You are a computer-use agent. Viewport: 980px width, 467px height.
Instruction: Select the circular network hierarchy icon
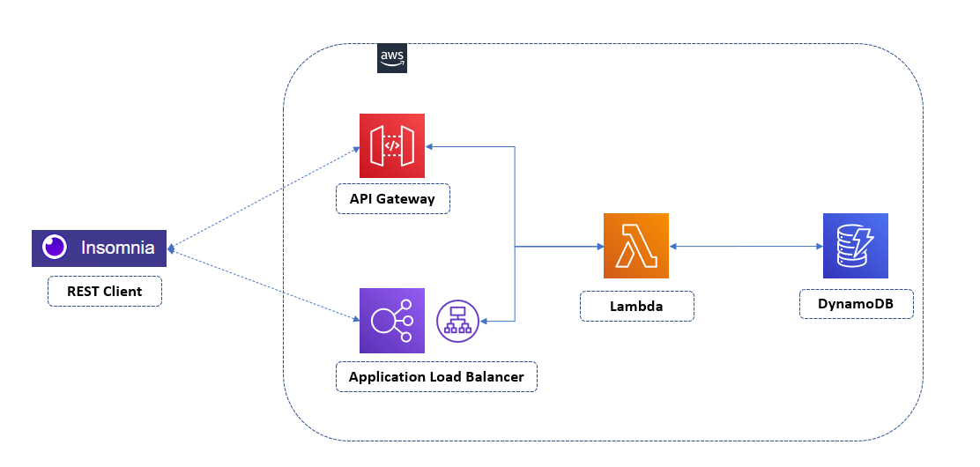(457, 322)
